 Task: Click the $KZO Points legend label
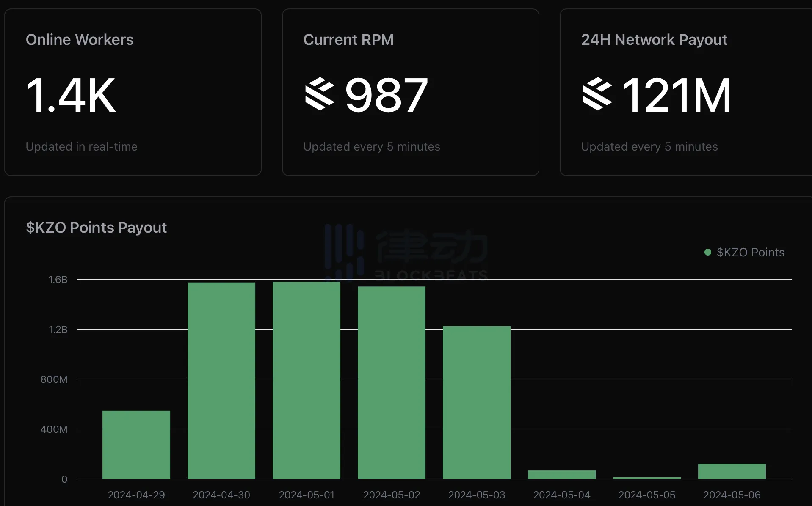tap(750, 252)
